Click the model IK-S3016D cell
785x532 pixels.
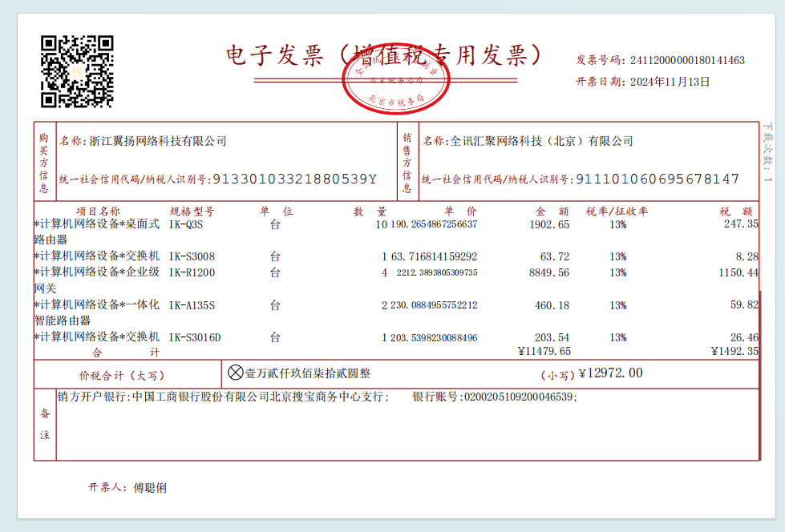(x=194, y=337)
